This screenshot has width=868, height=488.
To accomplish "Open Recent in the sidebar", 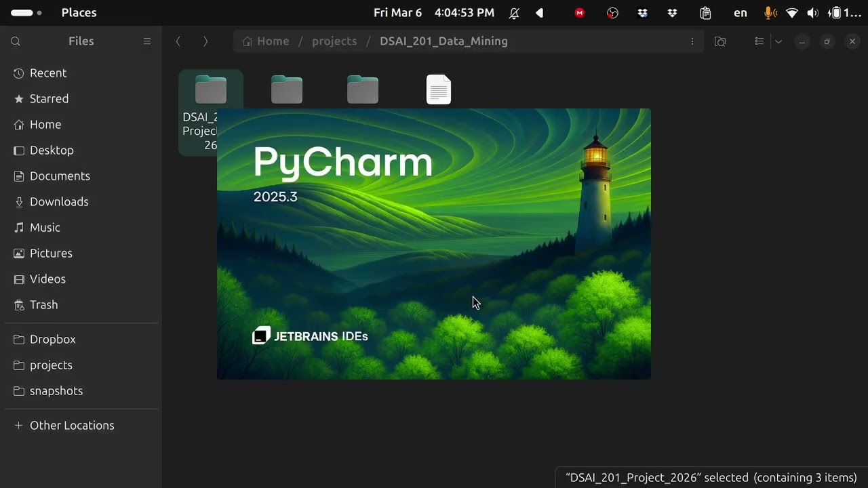I will [81, 73].
